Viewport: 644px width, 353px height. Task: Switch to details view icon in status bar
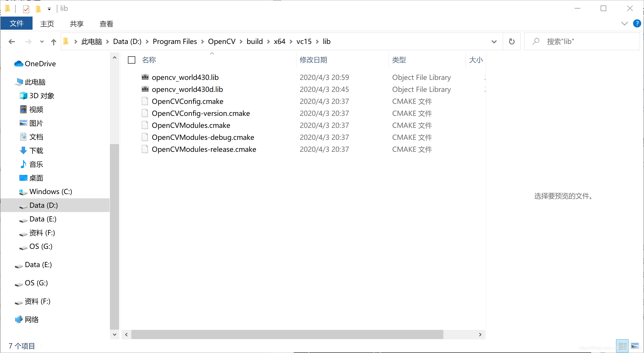[x=622, y=346]
